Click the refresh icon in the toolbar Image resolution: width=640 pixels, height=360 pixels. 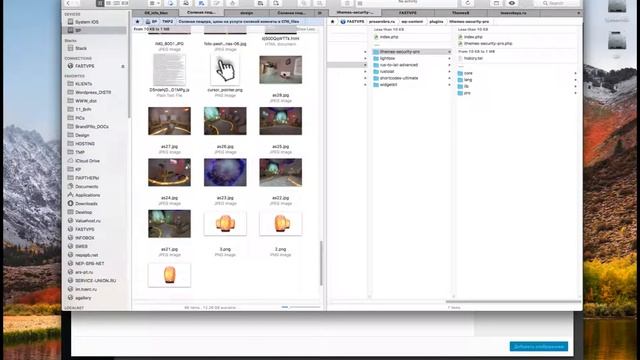(x=468, y=3)
